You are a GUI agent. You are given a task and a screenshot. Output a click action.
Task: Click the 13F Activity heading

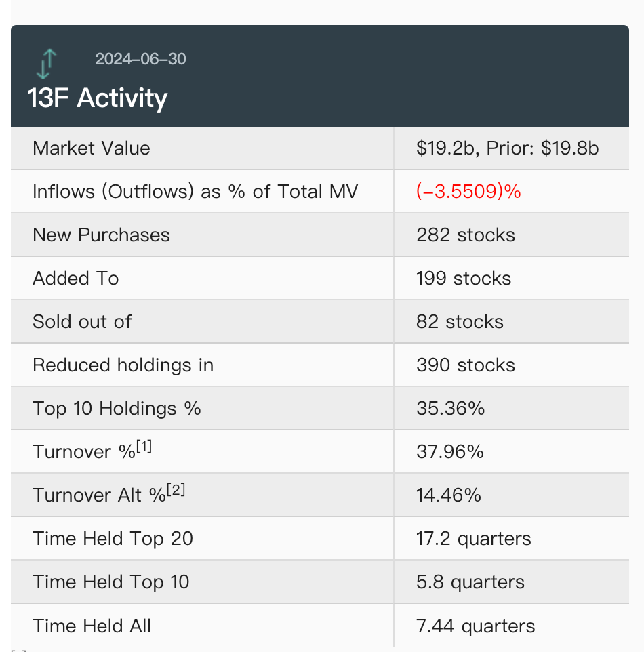[98, 98]
